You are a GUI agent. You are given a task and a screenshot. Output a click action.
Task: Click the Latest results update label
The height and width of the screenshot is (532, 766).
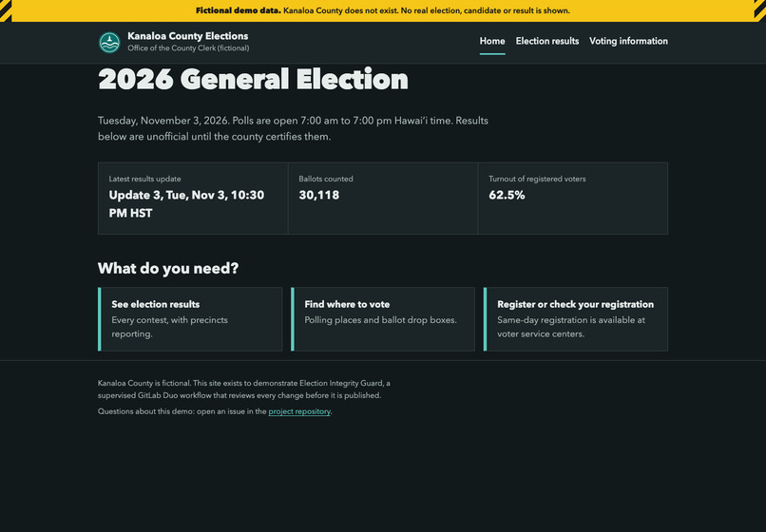[144, 179]
